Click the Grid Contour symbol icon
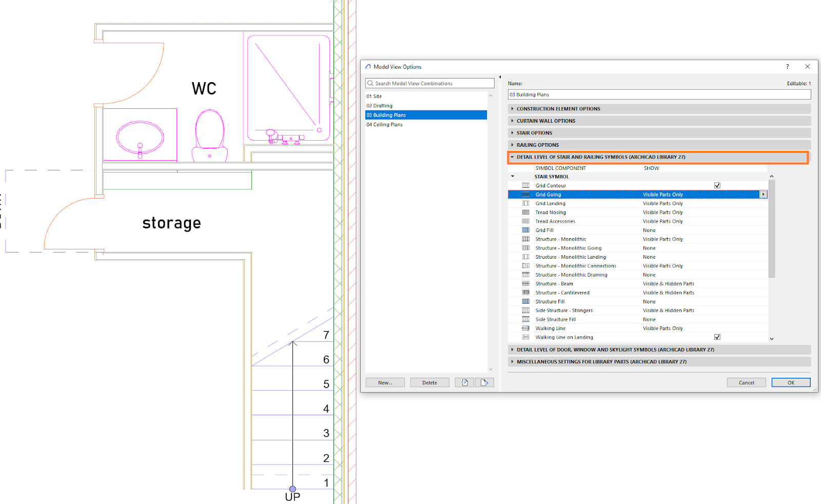This screenshot has height=504, width=821. tap(526, 185)
